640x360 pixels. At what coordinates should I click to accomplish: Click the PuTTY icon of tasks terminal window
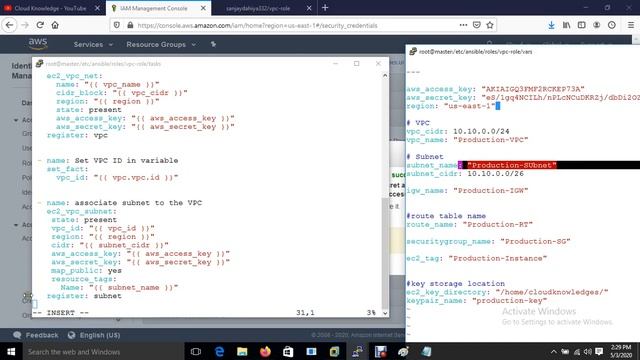39,63
